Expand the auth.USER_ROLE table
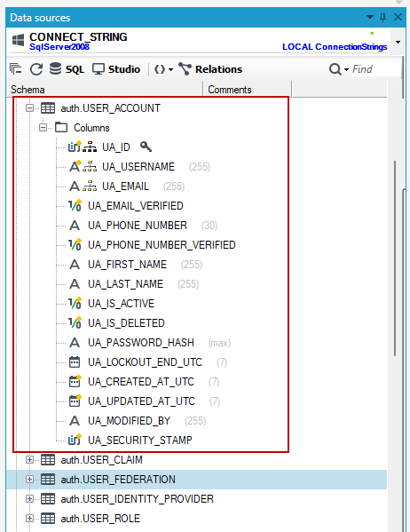This screenshot has width=410, height=532. [x=29, y=519]
